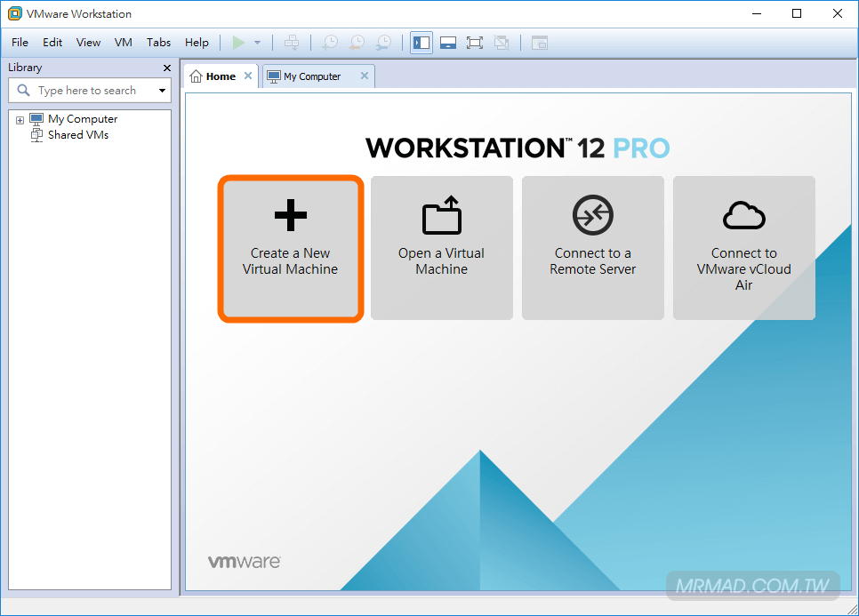Expand the My Computer tree node
The height and width of the screenshot is (616, 859).
(x=20, y=120)
